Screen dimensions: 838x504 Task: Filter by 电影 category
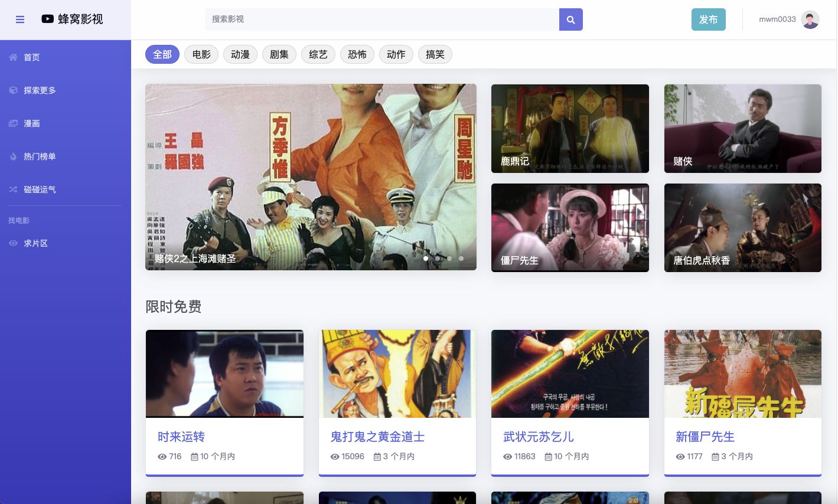(x=201, y=54)
